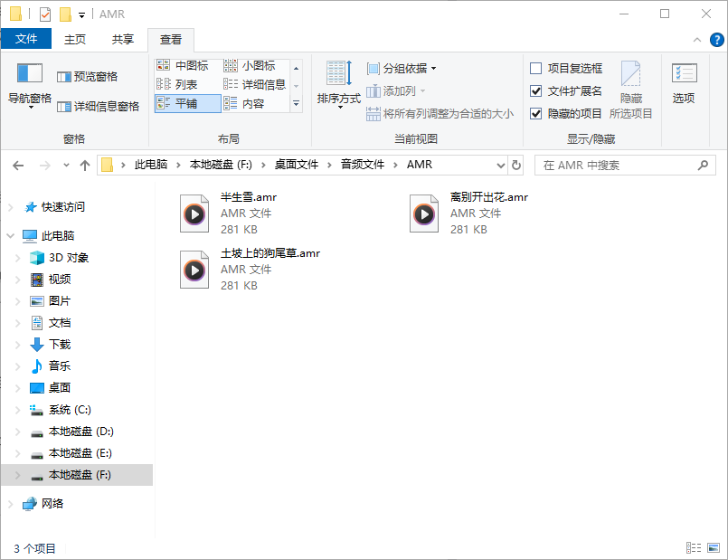
Task: Select the file 离别开出花.amr
Action: tap(469, 214)
